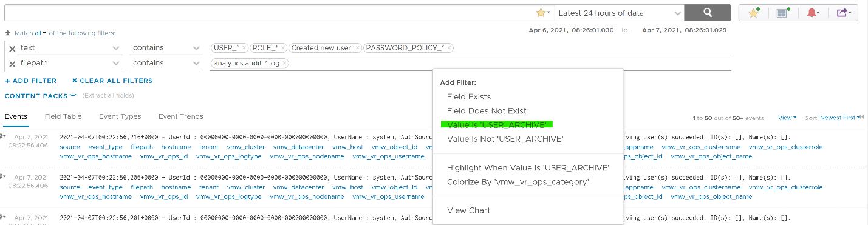This screenshot has height=225, width=868.
Task: Switch to the Event Types tab
Action: (x=120, y=116)
